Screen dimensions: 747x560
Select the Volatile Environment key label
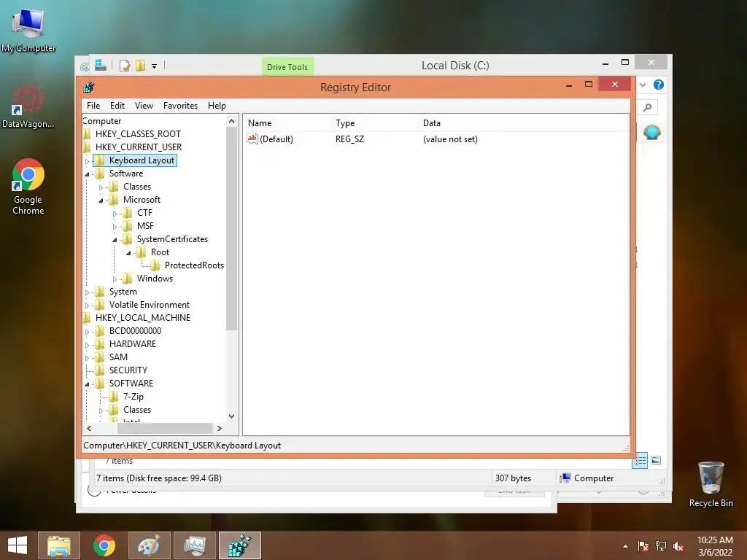pos(150,305)
